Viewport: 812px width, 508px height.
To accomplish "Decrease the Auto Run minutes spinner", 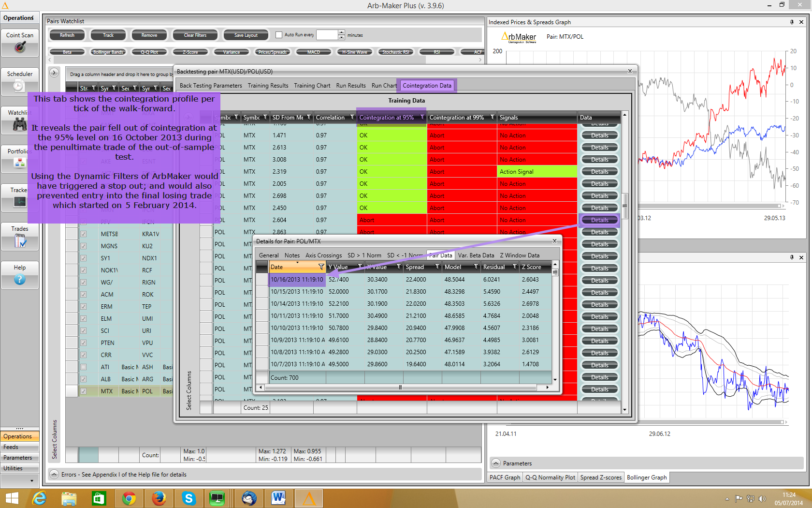I will tap(342, 37).
